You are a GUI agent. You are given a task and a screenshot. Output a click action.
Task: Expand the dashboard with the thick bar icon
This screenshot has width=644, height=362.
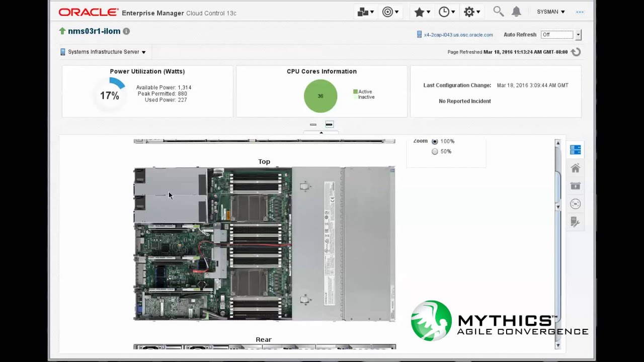click(329, 124)
